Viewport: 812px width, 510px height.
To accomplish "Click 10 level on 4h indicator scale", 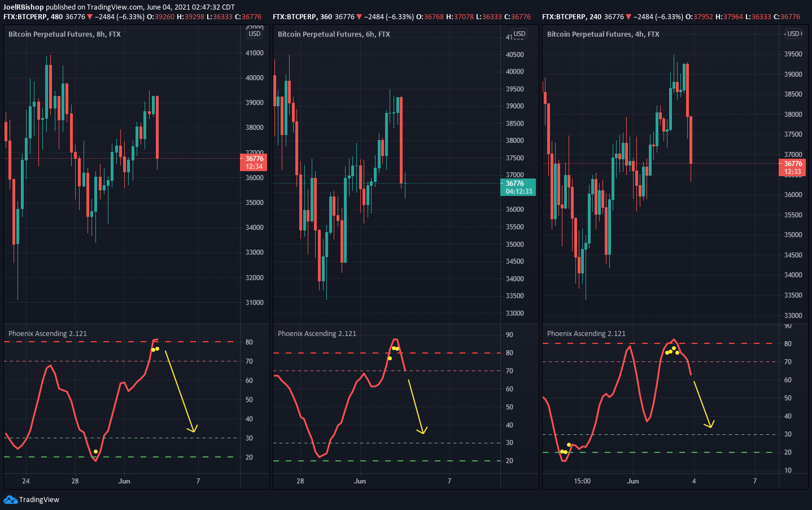I will click(788, 470).
